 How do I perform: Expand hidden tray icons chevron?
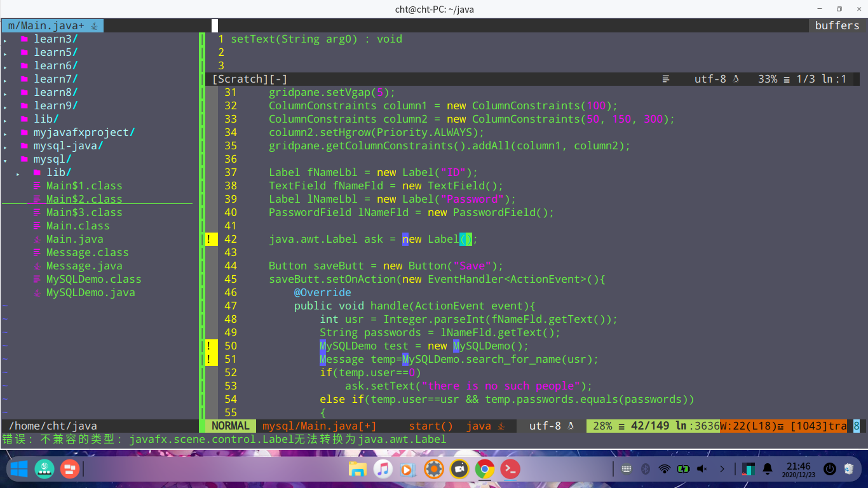722,469
